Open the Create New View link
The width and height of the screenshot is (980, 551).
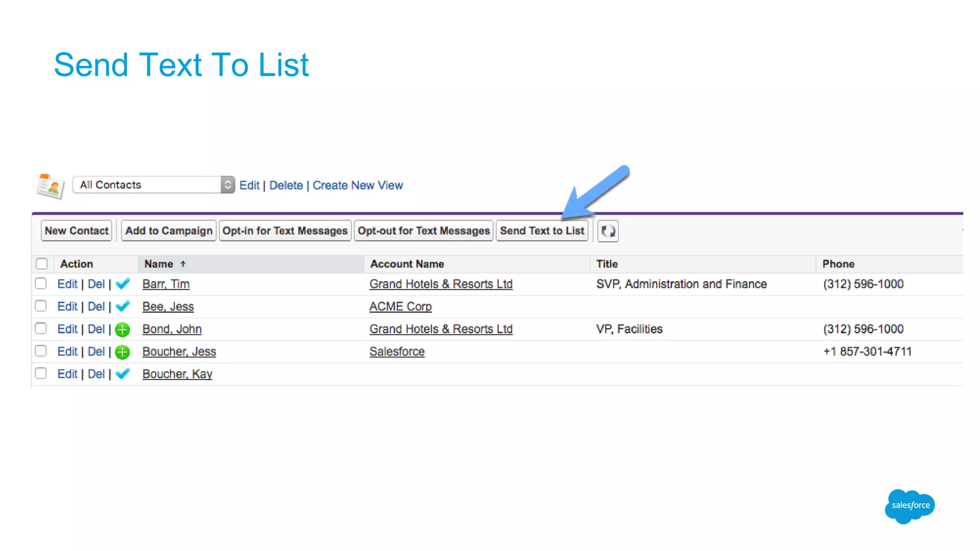(357, 185)
